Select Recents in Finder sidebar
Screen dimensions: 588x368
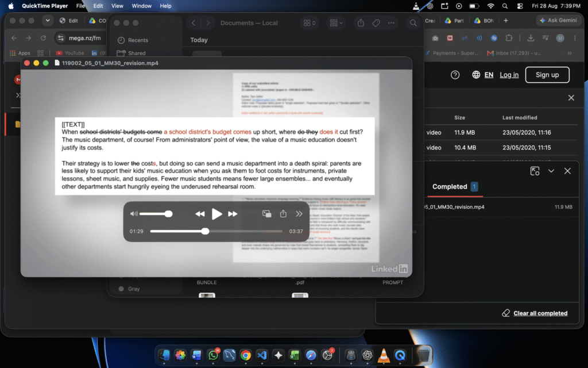coord(133,40)
